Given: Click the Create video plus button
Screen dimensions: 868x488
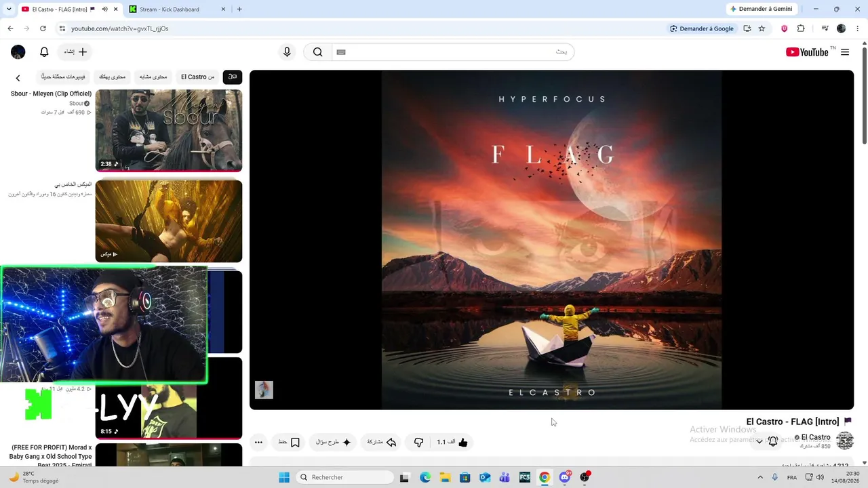Looking at the screenshot, I should click(76, 52).
